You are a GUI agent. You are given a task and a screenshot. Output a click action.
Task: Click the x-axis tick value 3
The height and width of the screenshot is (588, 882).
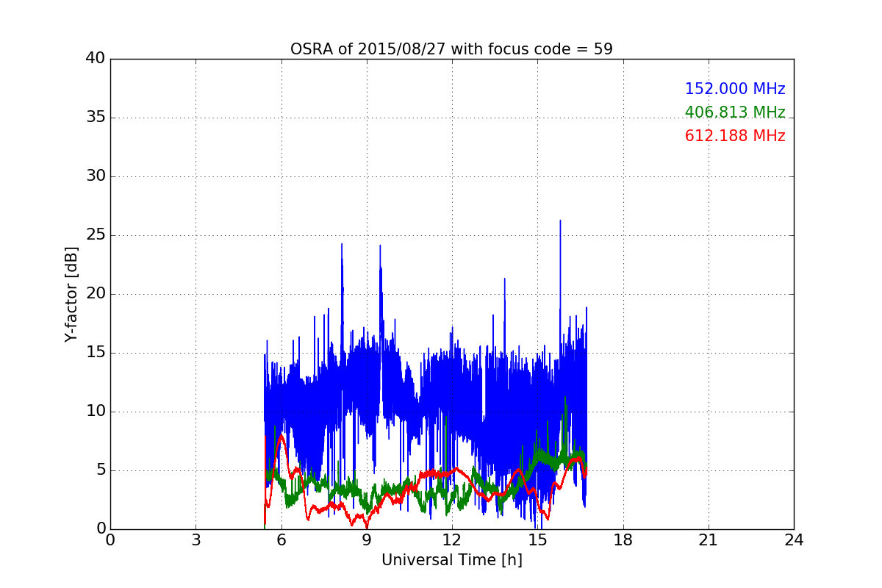pos(196,540)
